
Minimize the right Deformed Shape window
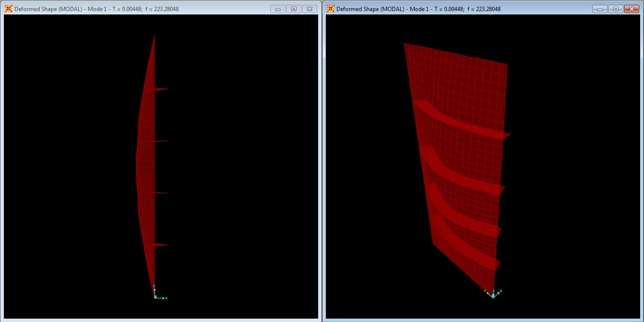600,9
